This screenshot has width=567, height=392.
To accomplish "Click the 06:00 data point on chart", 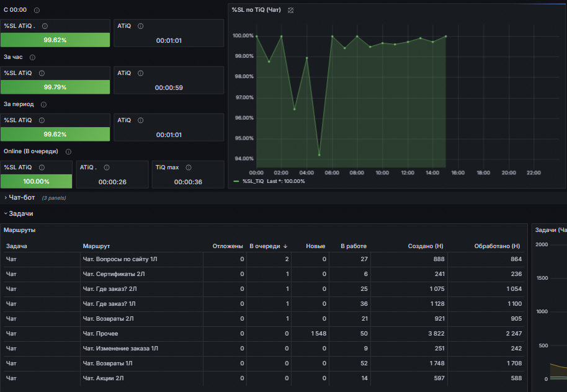I will [332, 36].
